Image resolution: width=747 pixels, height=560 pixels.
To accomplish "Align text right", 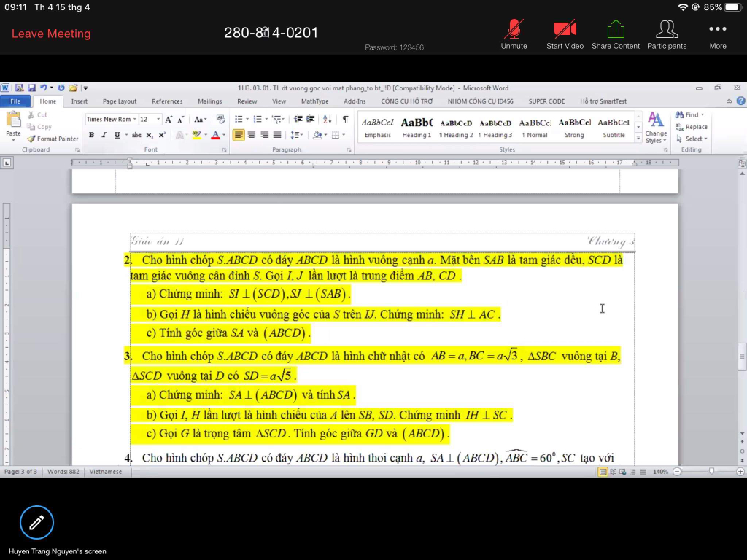I will pyautogui.click(x=264, y=135).
